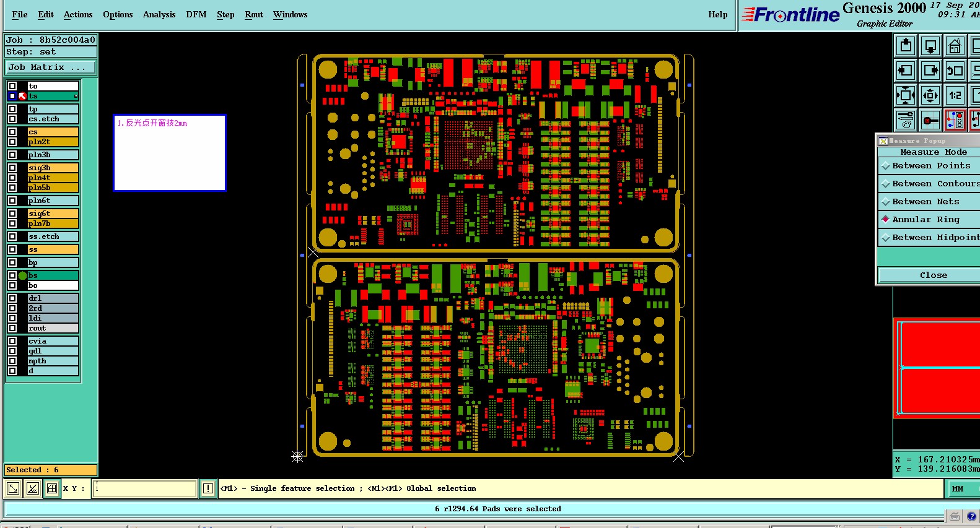The height and width of the screenshot is (528, 980).
Task: Close the Measure Popup via title-bar icon
Action: [x=883, y=141]
